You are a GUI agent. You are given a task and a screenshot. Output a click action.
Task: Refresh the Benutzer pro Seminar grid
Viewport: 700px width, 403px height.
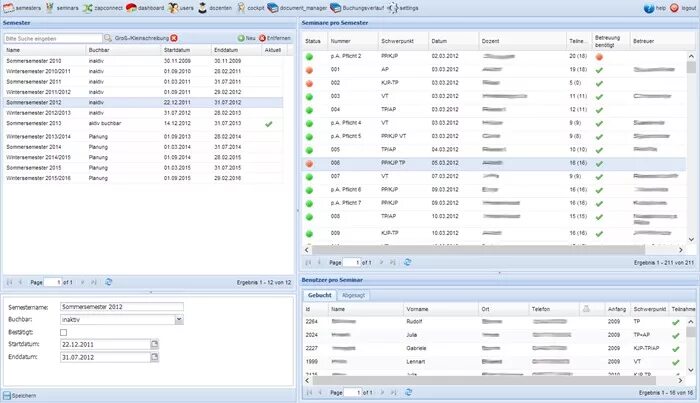(408, 392)
